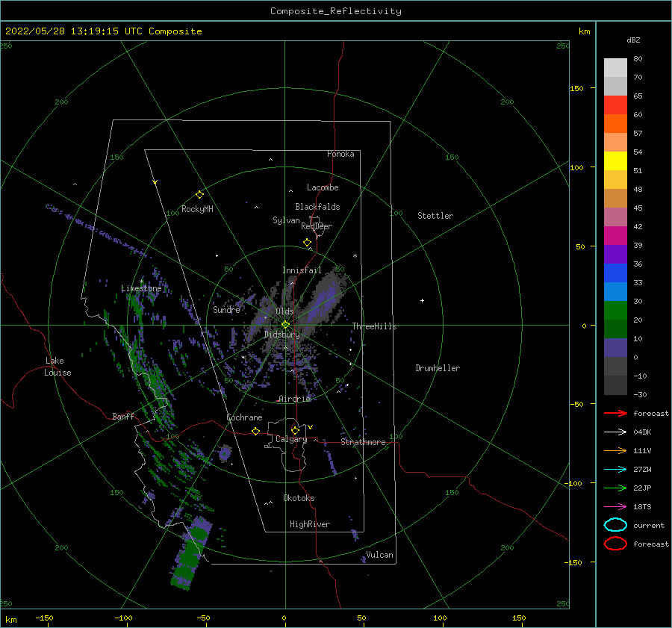Click the Airdrie city label
Image resolution: width=672 pixels, height=628 pixels.
[294, 399]
